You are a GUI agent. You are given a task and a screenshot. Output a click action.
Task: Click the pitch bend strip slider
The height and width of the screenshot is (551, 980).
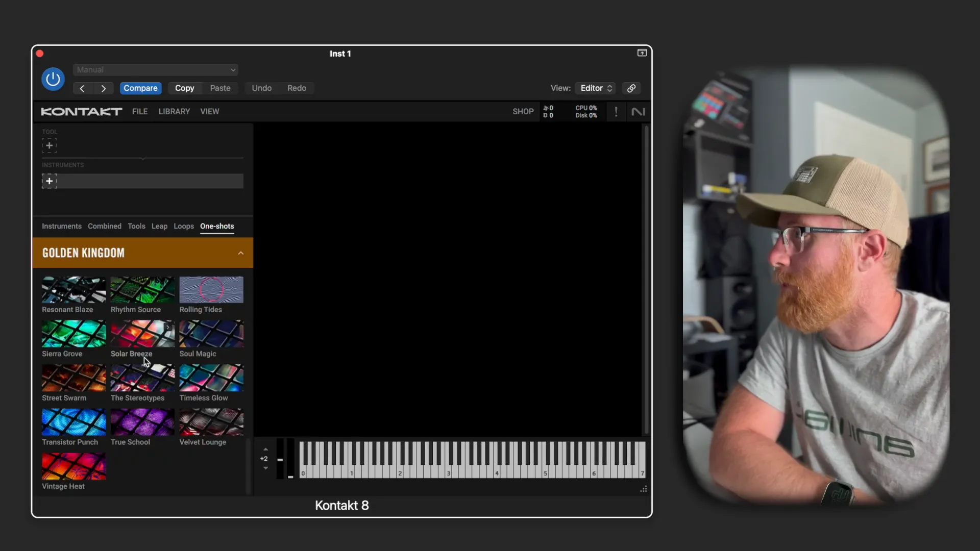pos(280,459)
